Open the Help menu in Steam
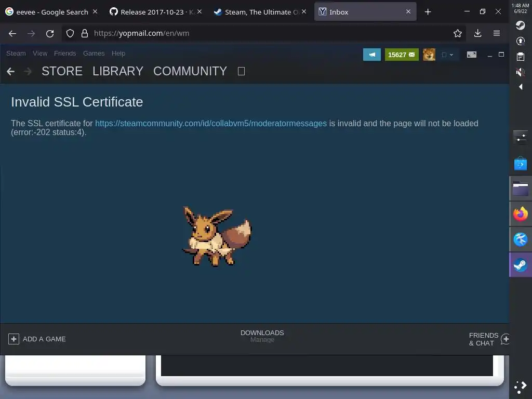The height and width of the screenshot is (399, 532). click(118, 54)
